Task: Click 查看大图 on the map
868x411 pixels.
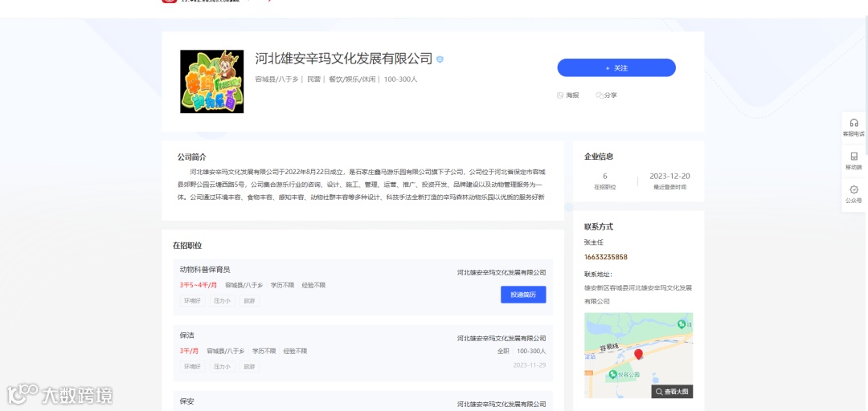Action: click(672, 391)
